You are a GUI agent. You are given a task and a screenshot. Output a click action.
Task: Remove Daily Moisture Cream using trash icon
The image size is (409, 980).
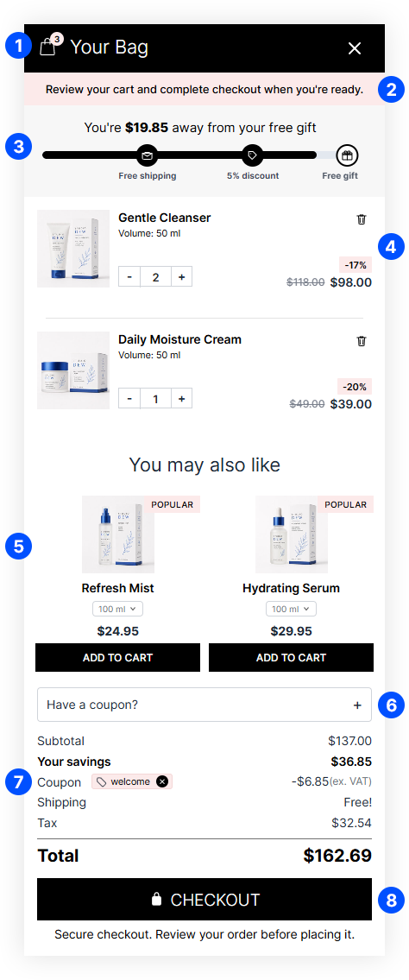pos(362,341)
